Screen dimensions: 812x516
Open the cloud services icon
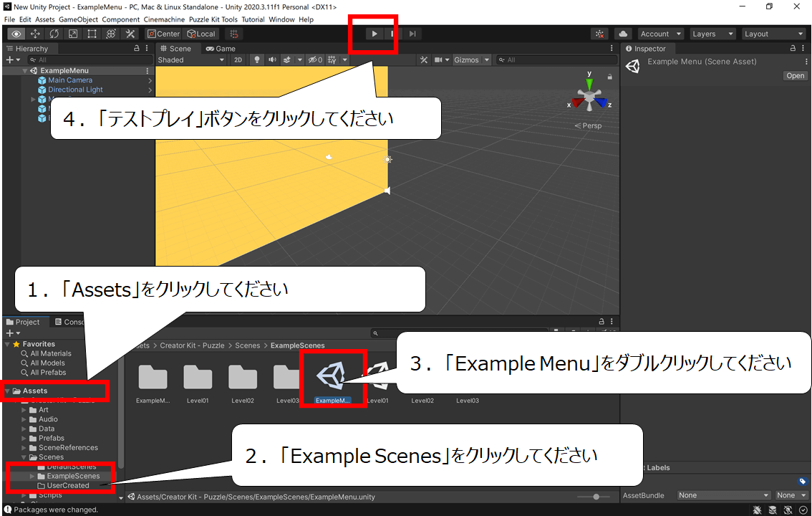click(x=623, y=34)
